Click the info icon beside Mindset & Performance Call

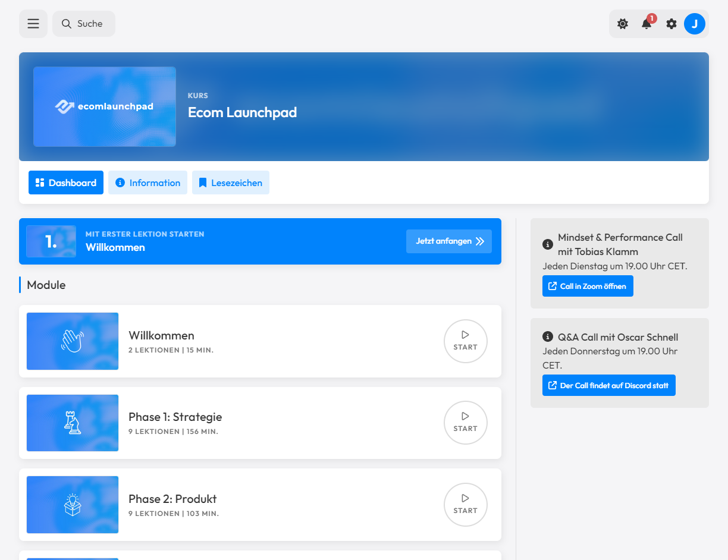547,244
